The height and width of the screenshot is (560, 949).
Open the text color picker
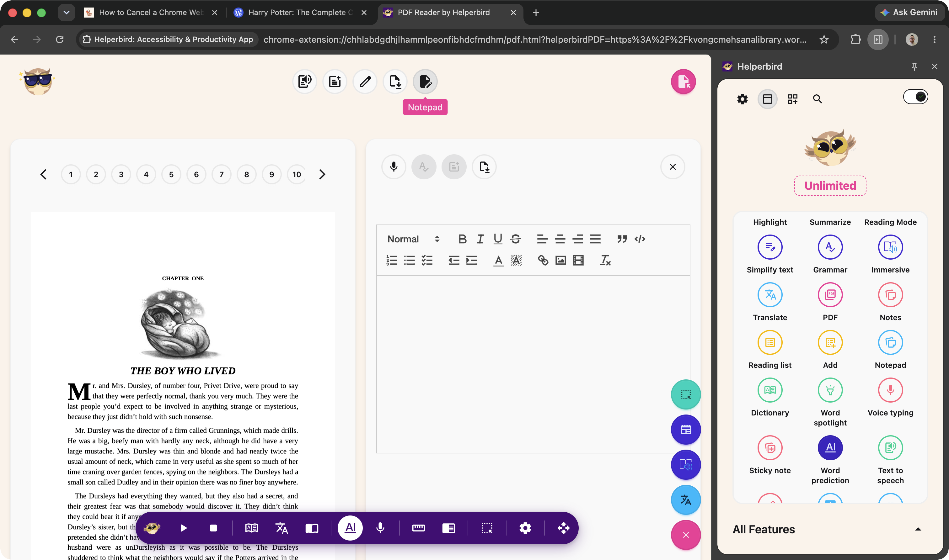coord(498,260)
